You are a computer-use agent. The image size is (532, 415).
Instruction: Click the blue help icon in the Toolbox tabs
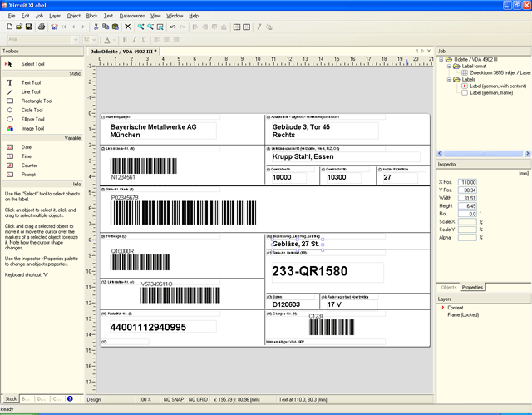[x=70, y=398]
